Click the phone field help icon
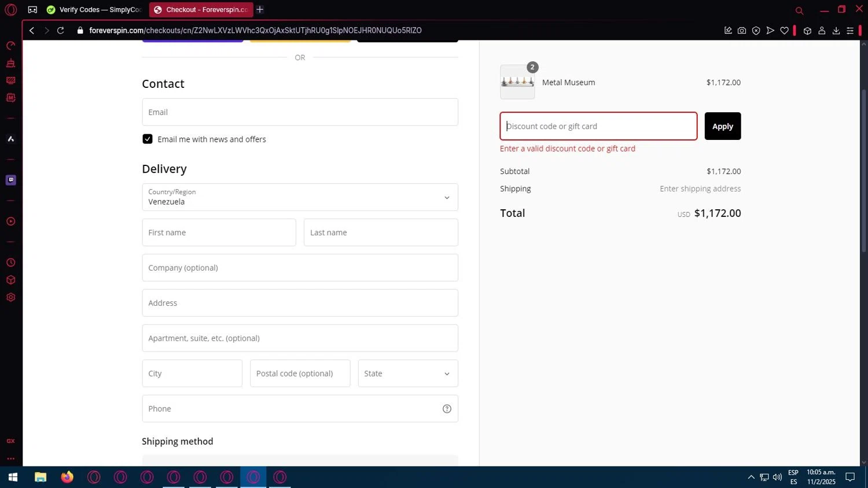Viewport: 868px width, 488px height. click(447, 409)
